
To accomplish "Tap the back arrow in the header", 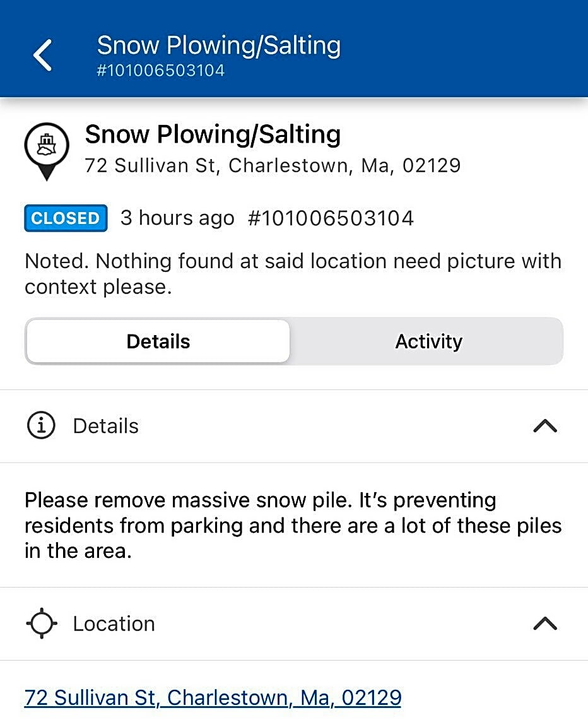I will [43, 54].
